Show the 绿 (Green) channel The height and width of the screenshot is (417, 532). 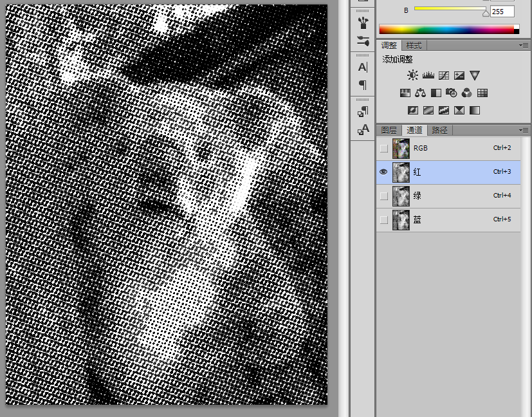(x=384, y=196)
